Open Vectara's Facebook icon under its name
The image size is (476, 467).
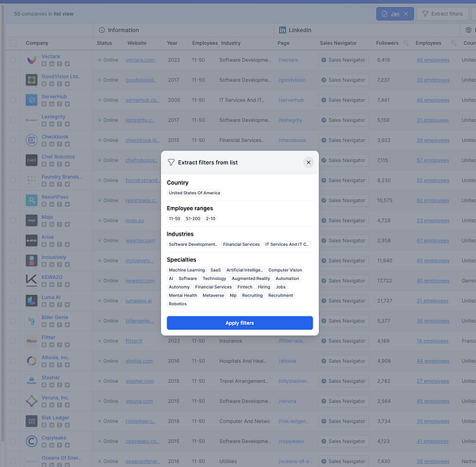59,63
